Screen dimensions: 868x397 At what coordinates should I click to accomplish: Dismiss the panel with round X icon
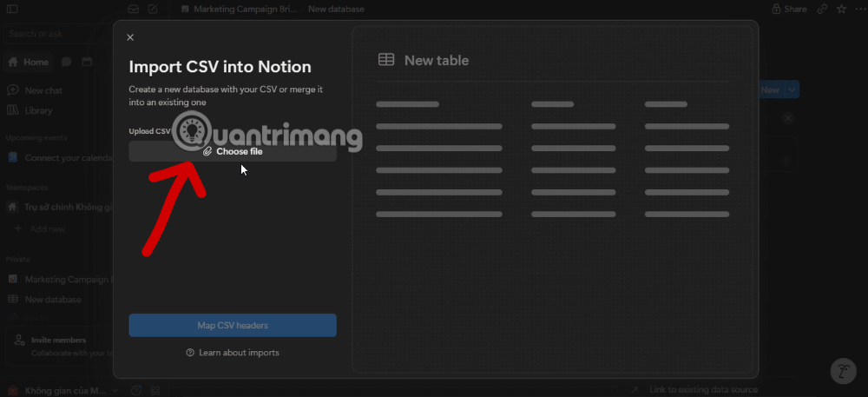click(x=788, y=118)
